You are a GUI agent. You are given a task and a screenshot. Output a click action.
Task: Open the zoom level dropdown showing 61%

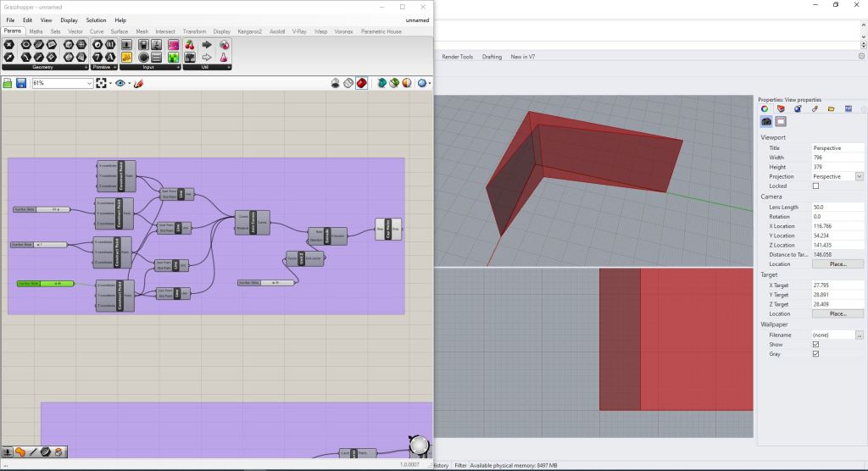point(88,83)
